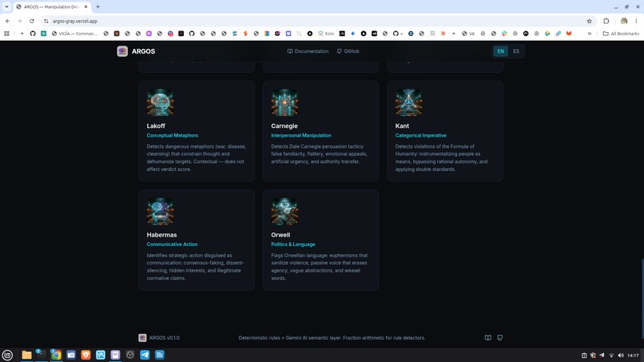Click the Kant detector image
Screen dimensions: 644x362
(x=408, y=103)
